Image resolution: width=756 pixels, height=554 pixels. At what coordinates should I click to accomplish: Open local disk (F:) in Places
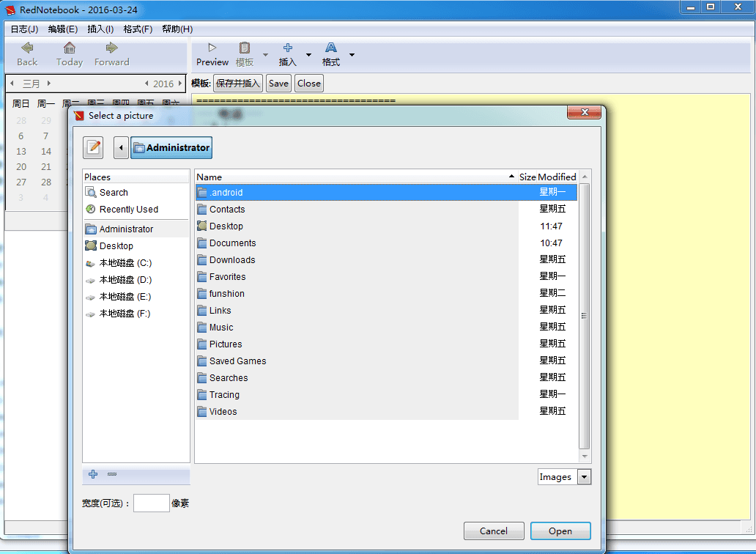(136, 314)
